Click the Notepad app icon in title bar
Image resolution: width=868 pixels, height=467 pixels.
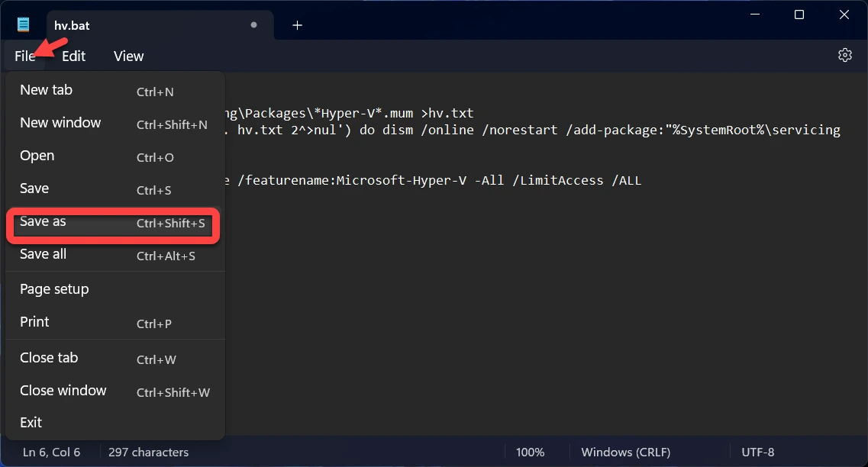tap(24, 25)
